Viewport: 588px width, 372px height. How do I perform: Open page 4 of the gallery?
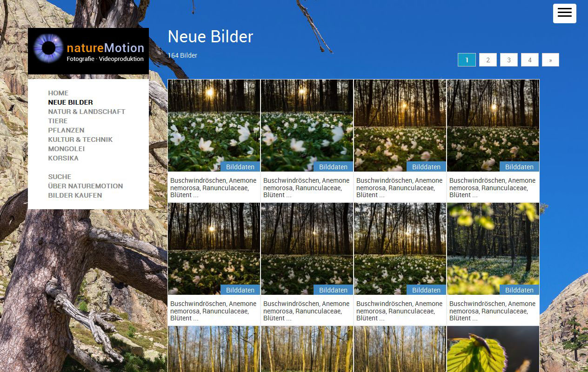click(x=529, y=60)
